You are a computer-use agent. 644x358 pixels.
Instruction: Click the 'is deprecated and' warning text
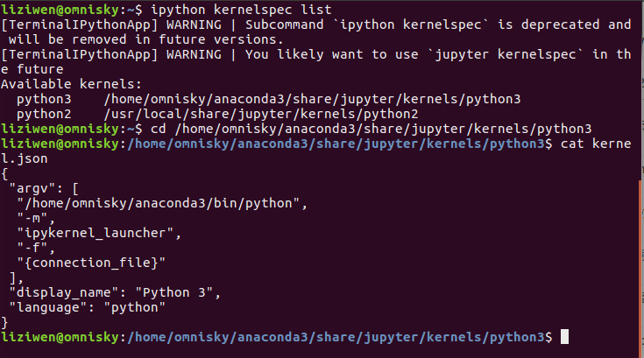point(564,25)
